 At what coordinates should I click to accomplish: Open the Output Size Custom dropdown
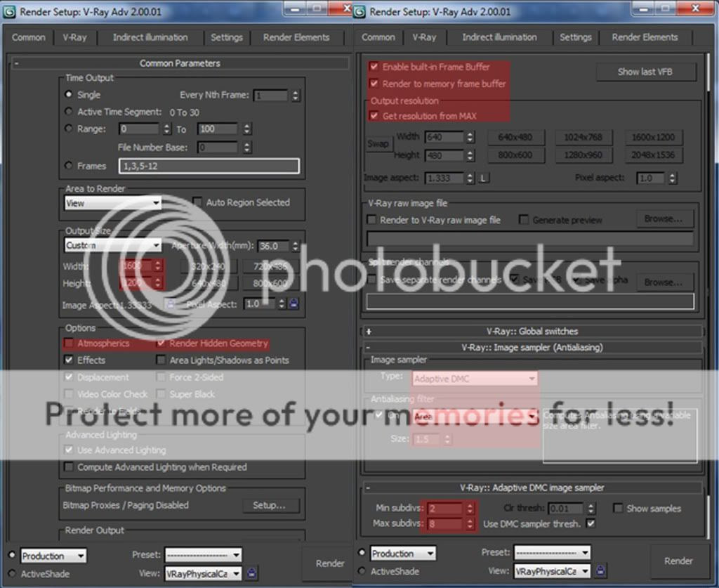point(113,245)
